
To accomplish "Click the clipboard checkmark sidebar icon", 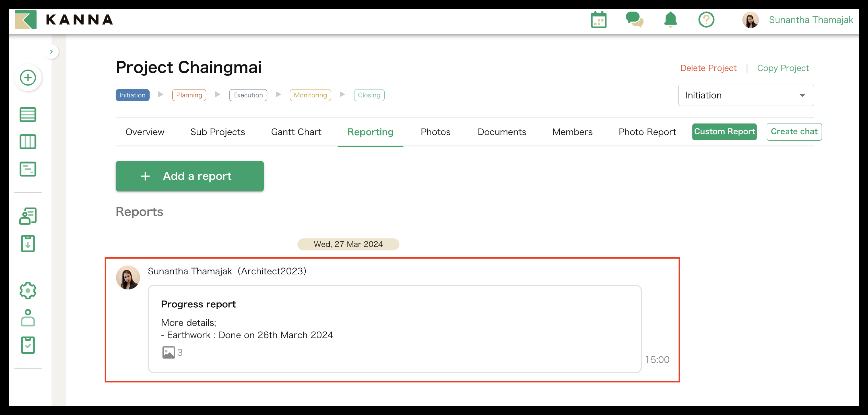I will point(28,345).
